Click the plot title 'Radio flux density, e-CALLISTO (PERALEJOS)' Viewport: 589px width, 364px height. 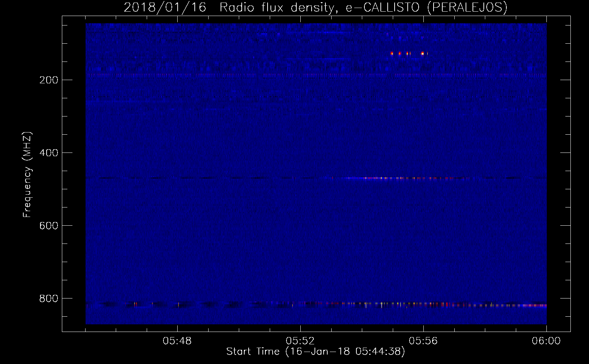(363, 7)
